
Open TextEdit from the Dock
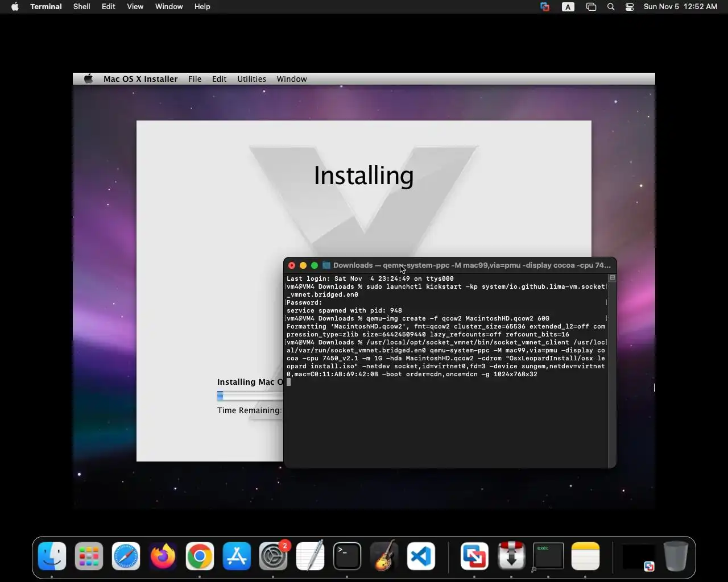pyautogui.click(x=311, y=556)
